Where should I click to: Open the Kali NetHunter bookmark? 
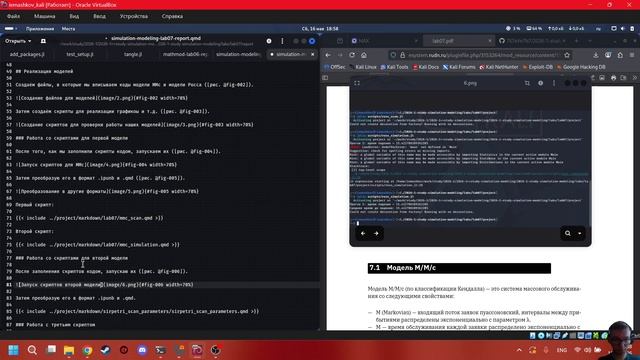click(499, 67)
